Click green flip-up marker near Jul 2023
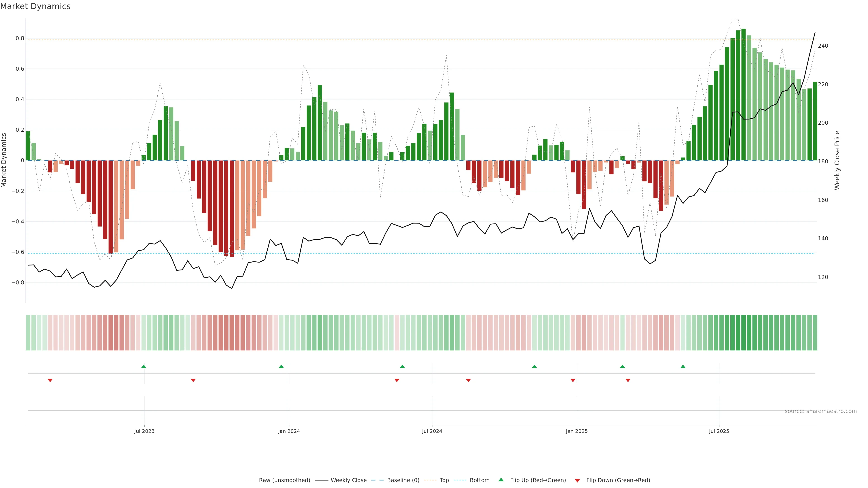868x488 pixels. click(x=144, y=366)
